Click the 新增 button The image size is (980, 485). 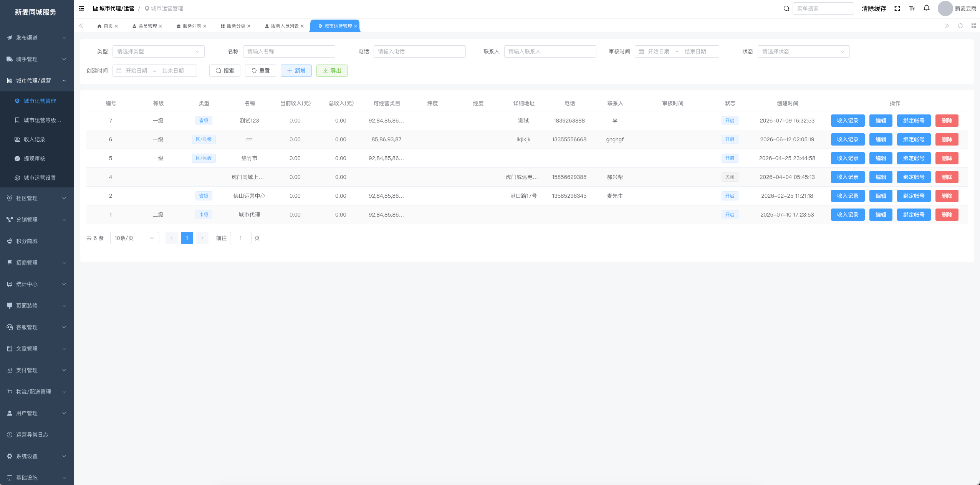[296, 71]
